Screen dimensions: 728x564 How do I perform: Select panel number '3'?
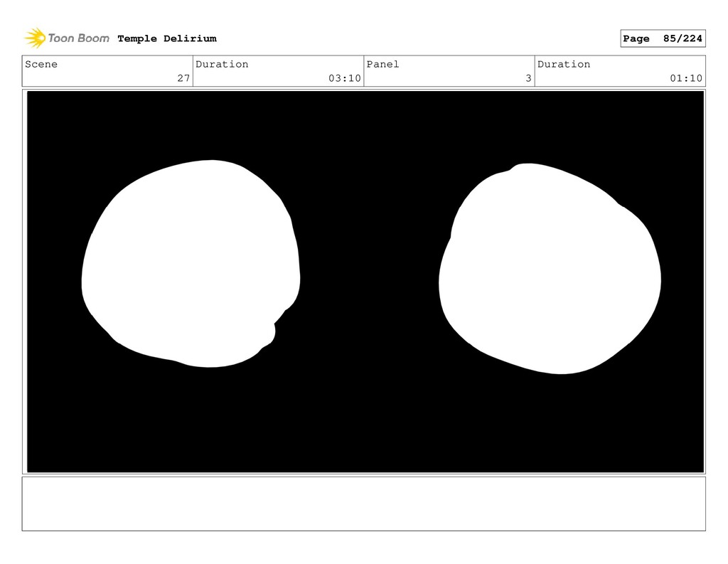[528, 78]
